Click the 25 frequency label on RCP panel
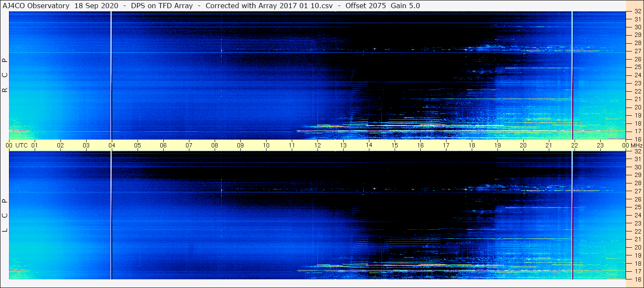 638,67
